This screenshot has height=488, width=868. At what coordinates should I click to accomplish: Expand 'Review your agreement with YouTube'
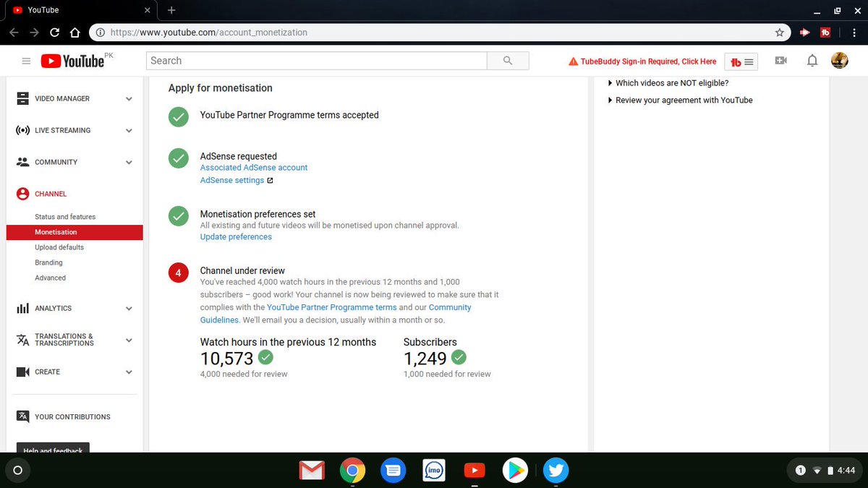(x=680, y=100)
